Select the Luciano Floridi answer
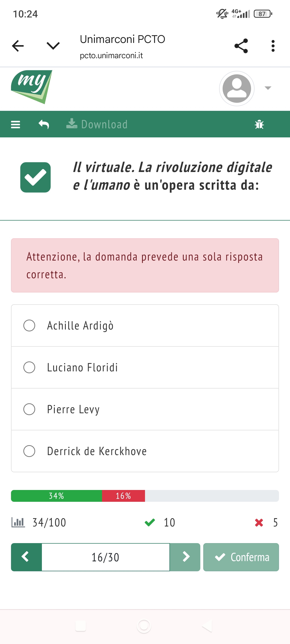 point(29,367)
